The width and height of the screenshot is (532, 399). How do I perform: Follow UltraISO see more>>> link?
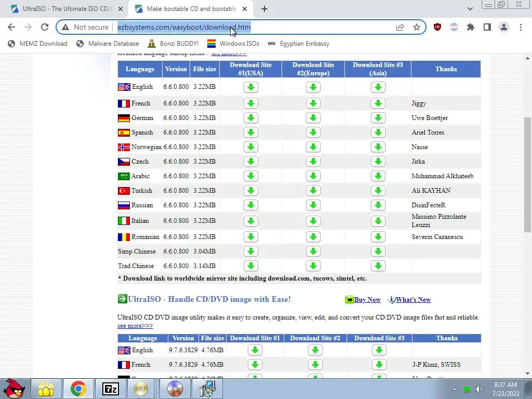click(135, 326)
